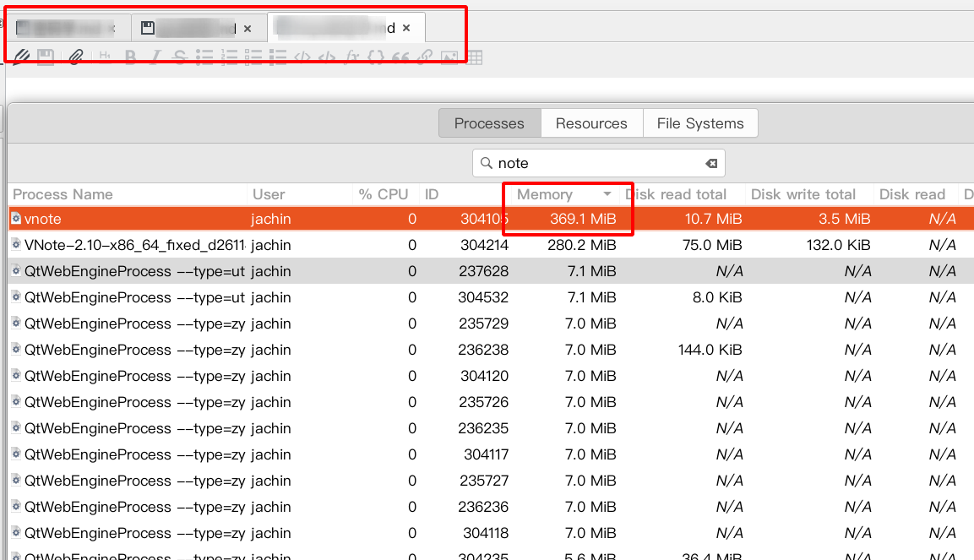Screen dimensions: 974x560
Task: Insert inline math using the fx icon
Action: [x=351, y=57]
